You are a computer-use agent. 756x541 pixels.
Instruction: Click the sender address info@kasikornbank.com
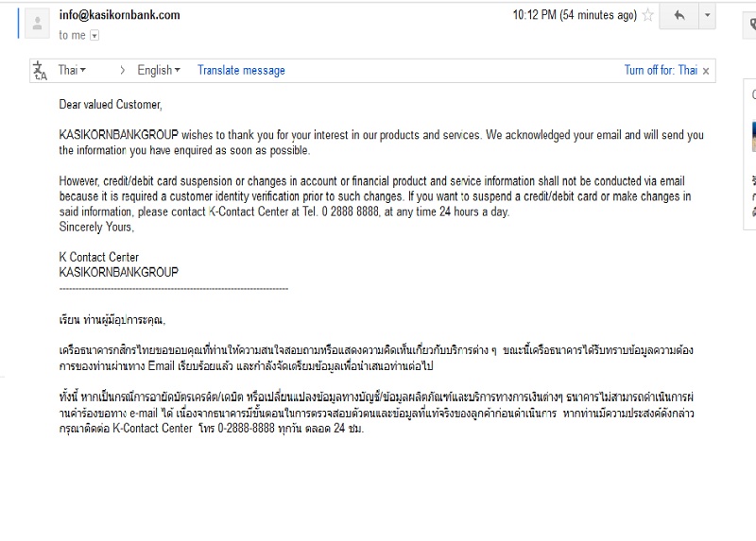[x=119, y=15]
